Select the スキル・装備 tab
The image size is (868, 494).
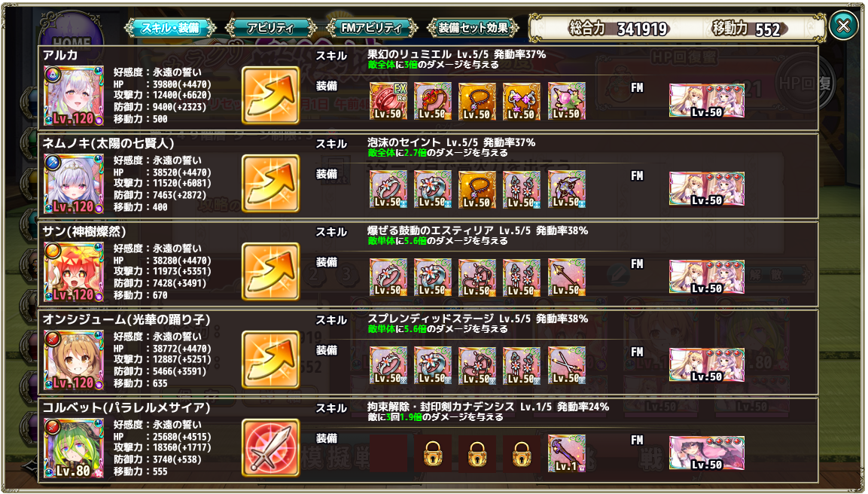170,28
